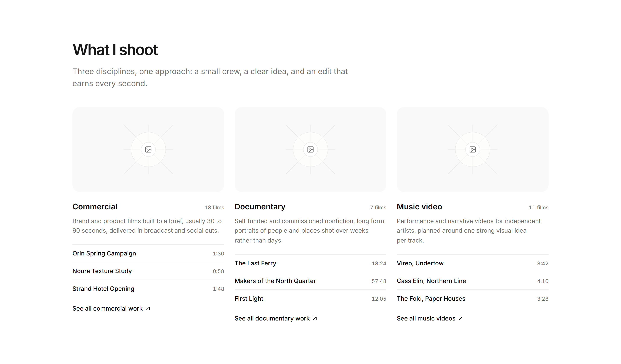This screenshot has height=364, width=621.
Task: Select the 'First Light' film row
Action: click(310, 299)
